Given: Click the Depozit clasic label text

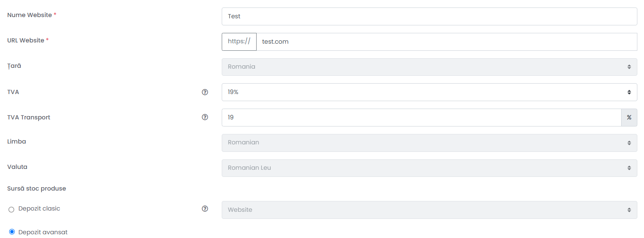Looking at the screenshot, I should coord(39,208).
